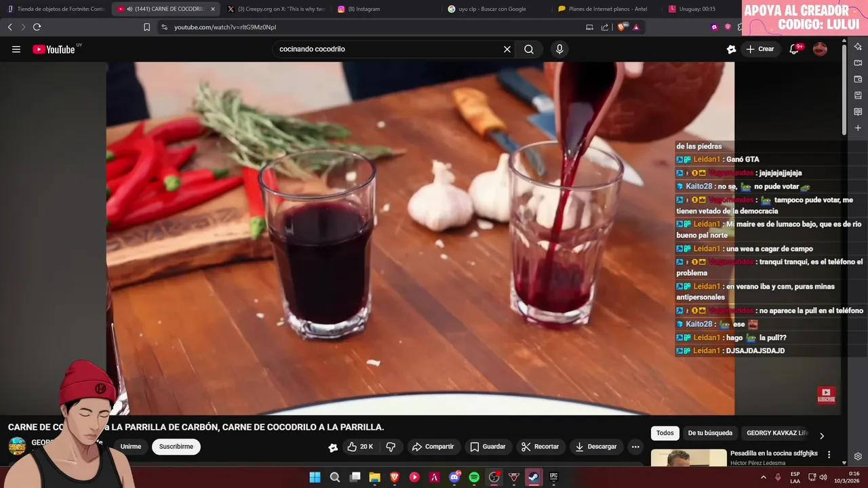
Task: Clear the search text with the X
Action: point(507,49)
